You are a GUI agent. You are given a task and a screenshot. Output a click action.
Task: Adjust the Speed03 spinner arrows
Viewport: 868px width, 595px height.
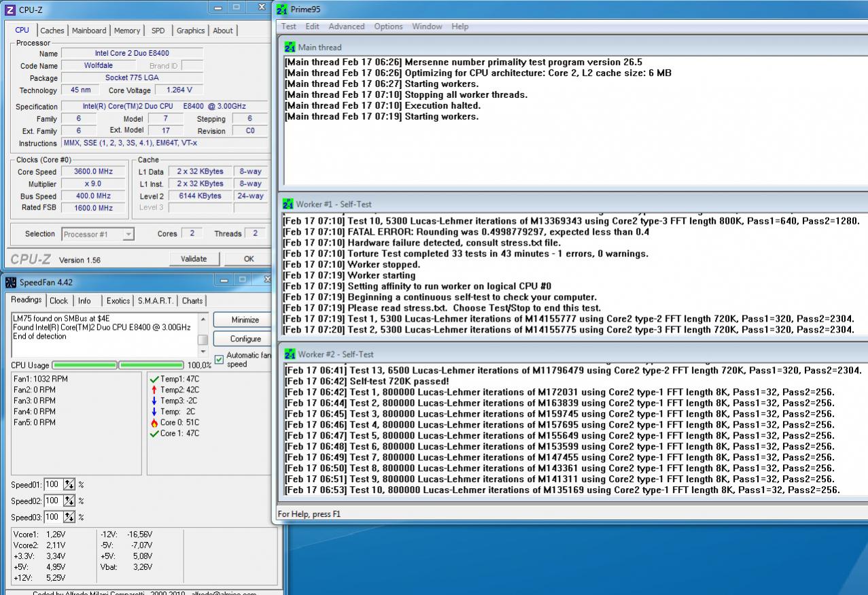pos(69,517)
